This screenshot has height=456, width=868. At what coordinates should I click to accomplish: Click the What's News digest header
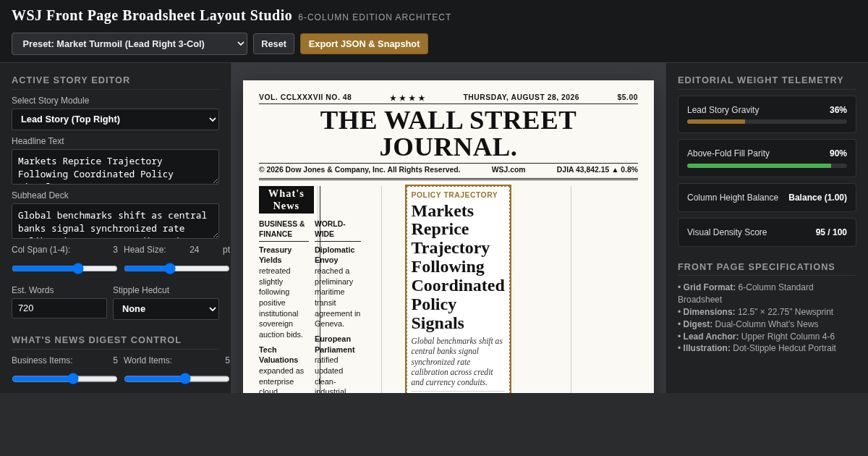pos(286,200)
